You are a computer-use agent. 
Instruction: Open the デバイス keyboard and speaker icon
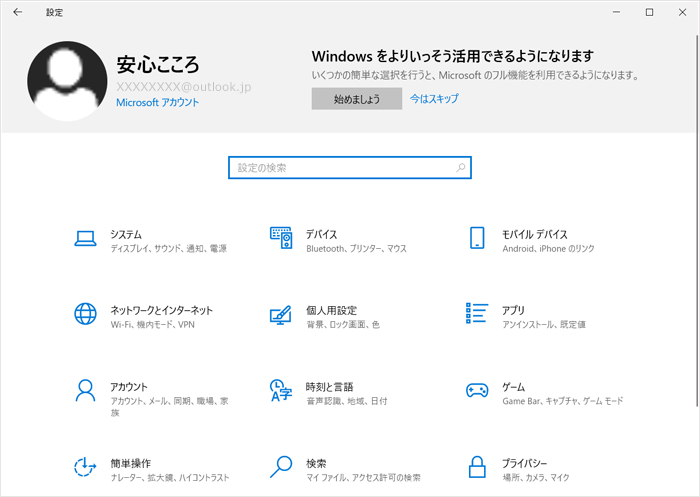[281, 238]
